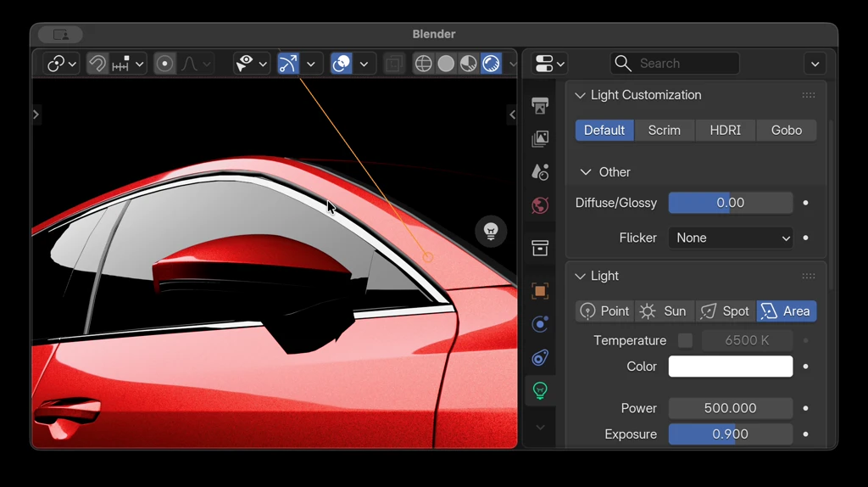Screen dimensions: 868x487
Task: Click the screen share icon in title bar
Action: 61,35
